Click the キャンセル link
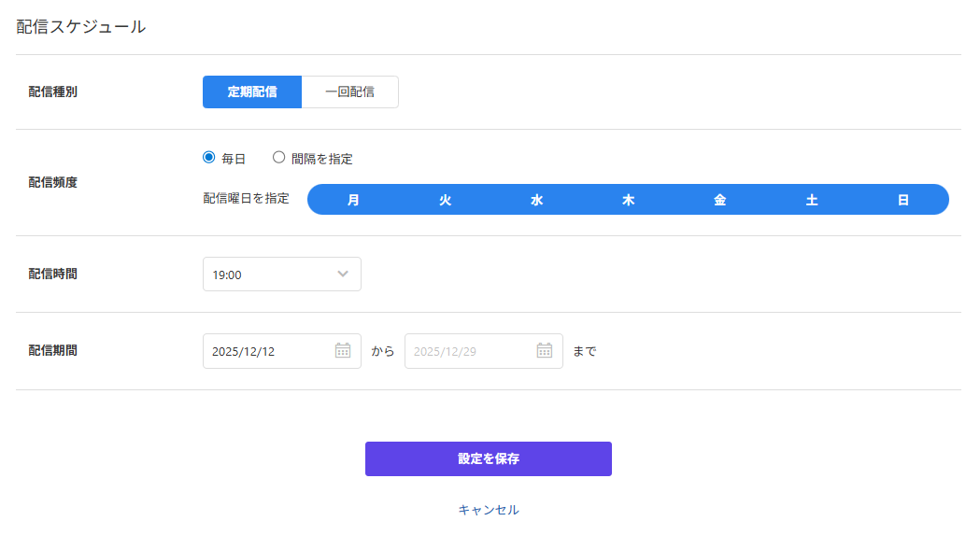 pyautogui.click(x=489, y=510)
